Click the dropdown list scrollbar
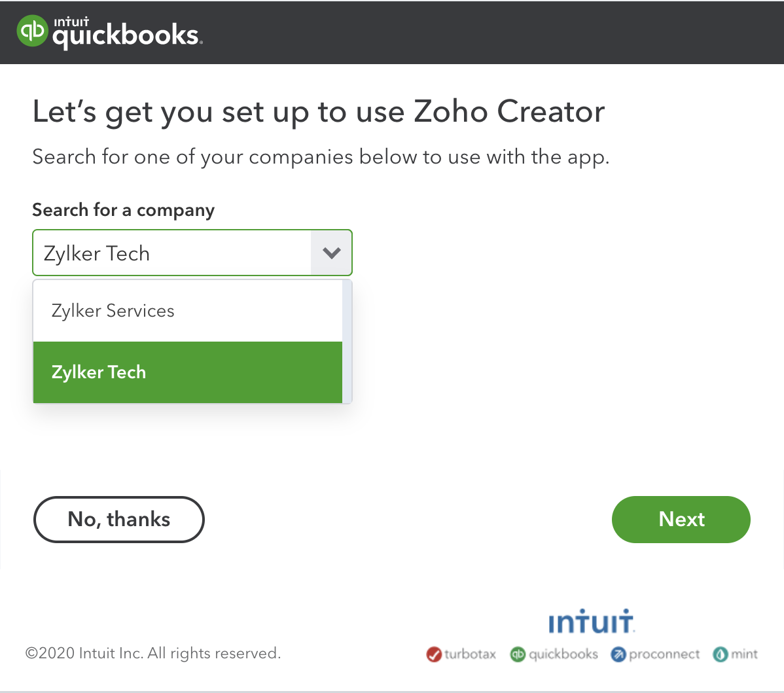784x693 pixels. 347,341
